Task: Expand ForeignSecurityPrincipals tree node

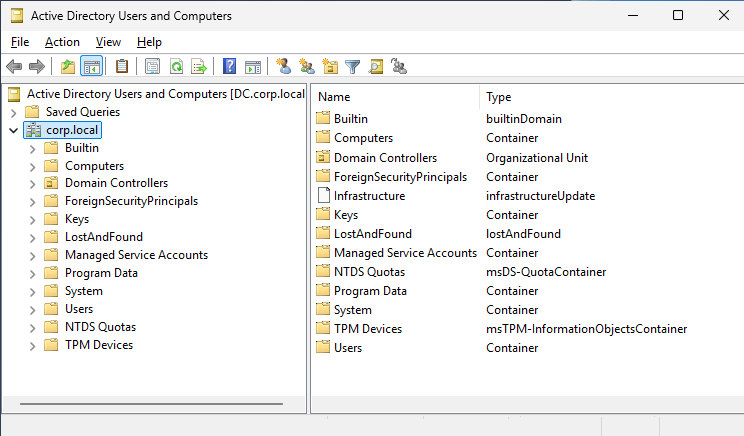Action: tap(32, 202)
